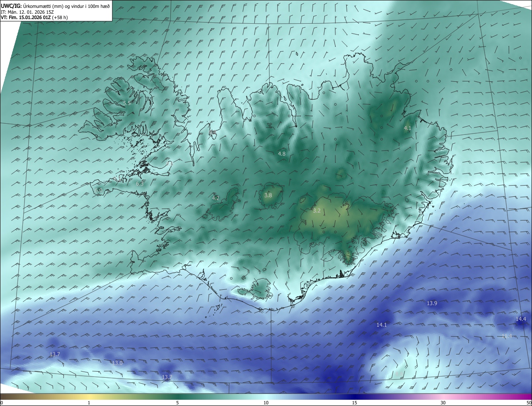Click the 5.5 value over the Westfjords
The height and width of the screenshot is (406, 532).
(127, 103)
